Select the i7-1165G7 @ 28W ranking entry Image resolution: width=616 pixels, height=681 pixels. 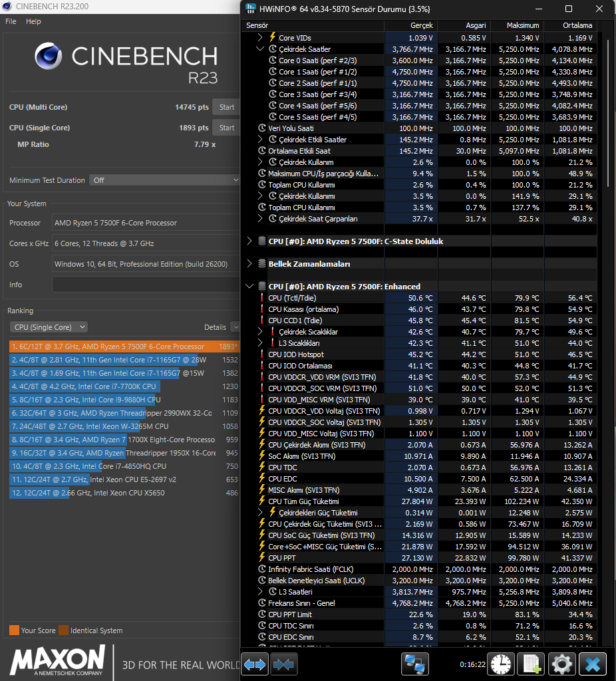coord(124,360)
